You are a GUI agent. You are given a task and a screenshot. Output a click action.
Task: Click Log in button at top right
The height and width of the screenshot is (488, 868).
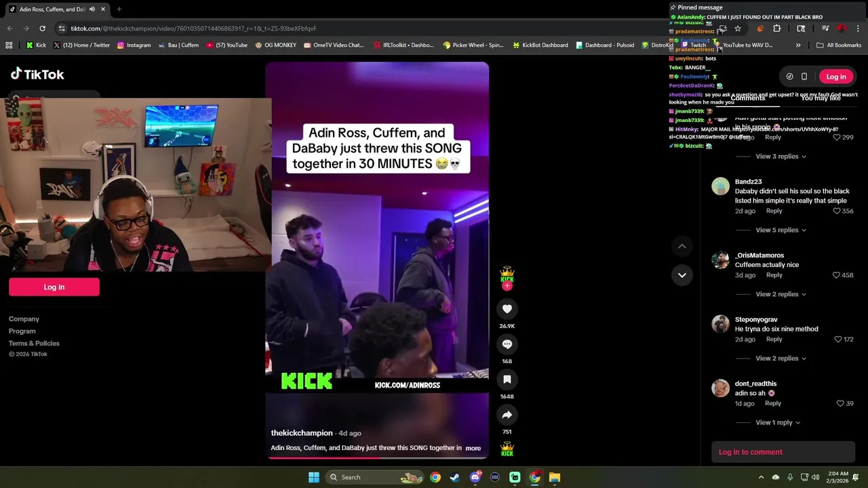click(x=835, y=77)
